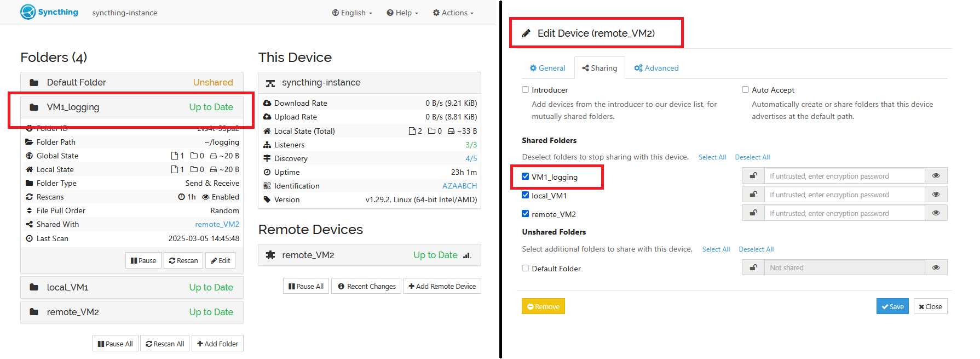Click Select All under Shared Folders
Viewport: 980px width, 359px height.
pos(712,157)
